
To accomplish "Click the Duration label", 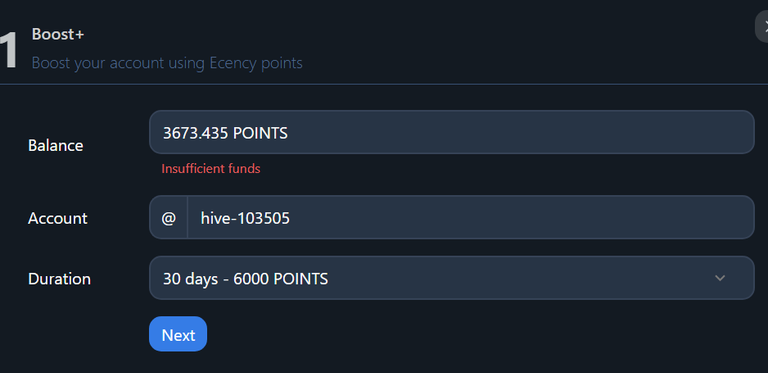I will 59,279.
